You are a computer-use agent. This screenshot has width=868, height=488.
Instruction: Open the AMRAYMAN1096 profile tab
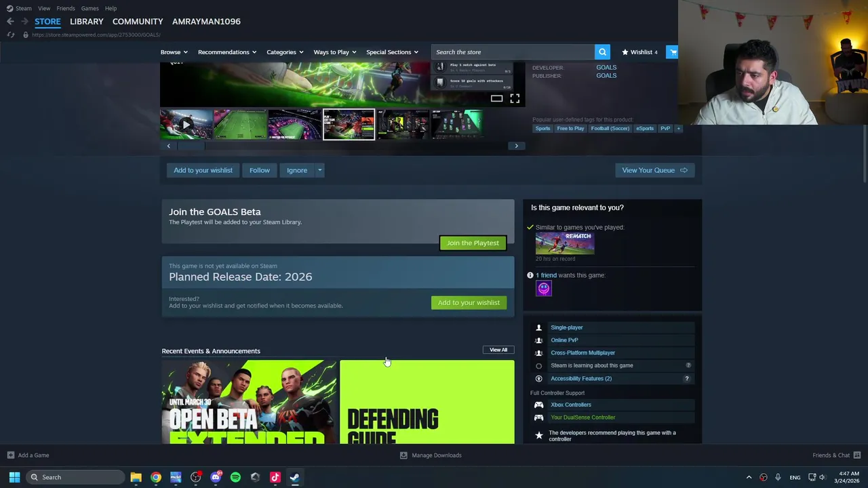click(x=206, y=22)
